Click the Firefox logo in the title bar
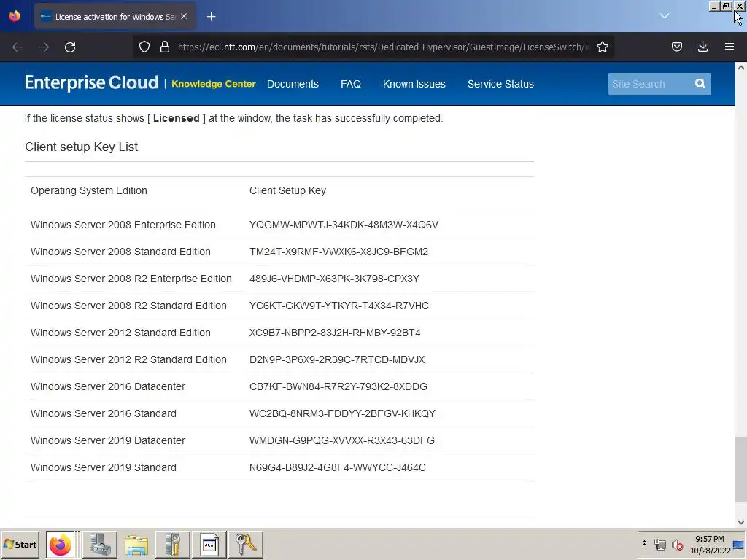 (x=15, y=16)
